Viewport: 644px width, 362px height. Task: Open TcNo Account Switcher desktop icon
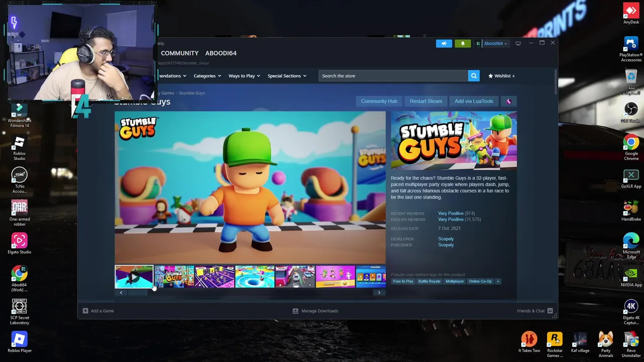click(x=19, y=181)
